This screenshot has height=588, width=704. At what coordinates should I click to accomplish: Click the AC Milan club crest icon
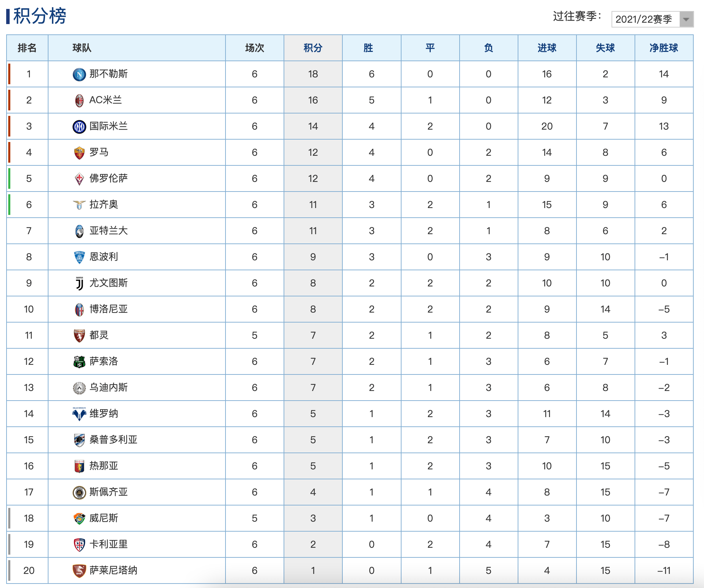pyautogui.click(x=79, y=100)
